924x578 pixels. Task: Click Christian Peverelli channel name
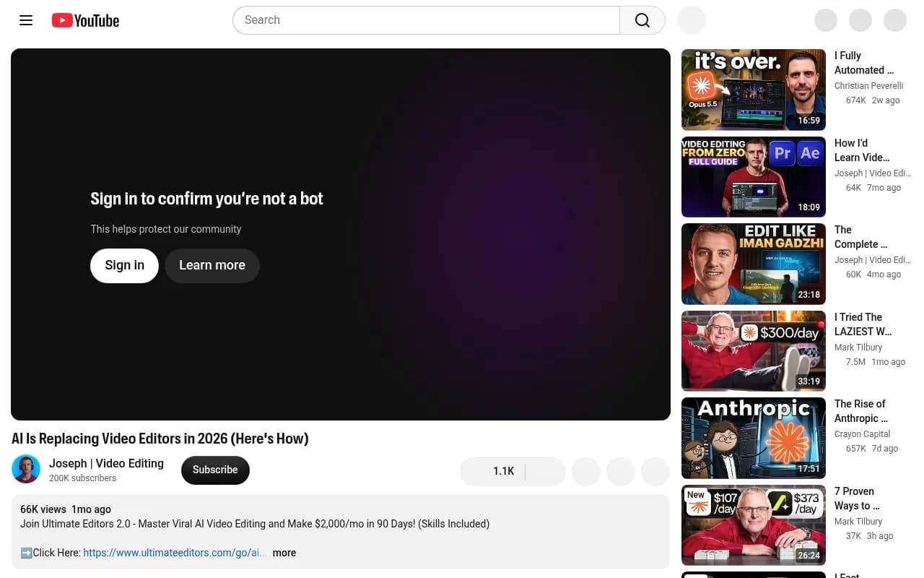pos(868,86)
